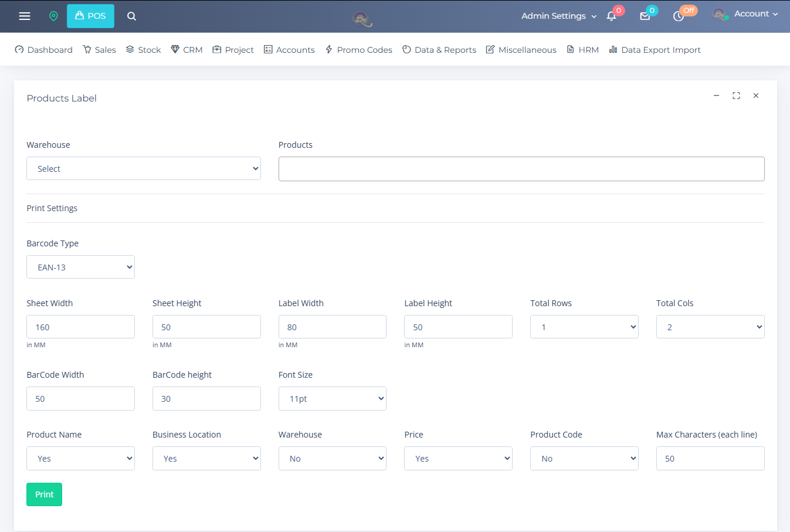Open the HRM menu
The width and height of the screenshot is (790, 532).
click(582, 50)
